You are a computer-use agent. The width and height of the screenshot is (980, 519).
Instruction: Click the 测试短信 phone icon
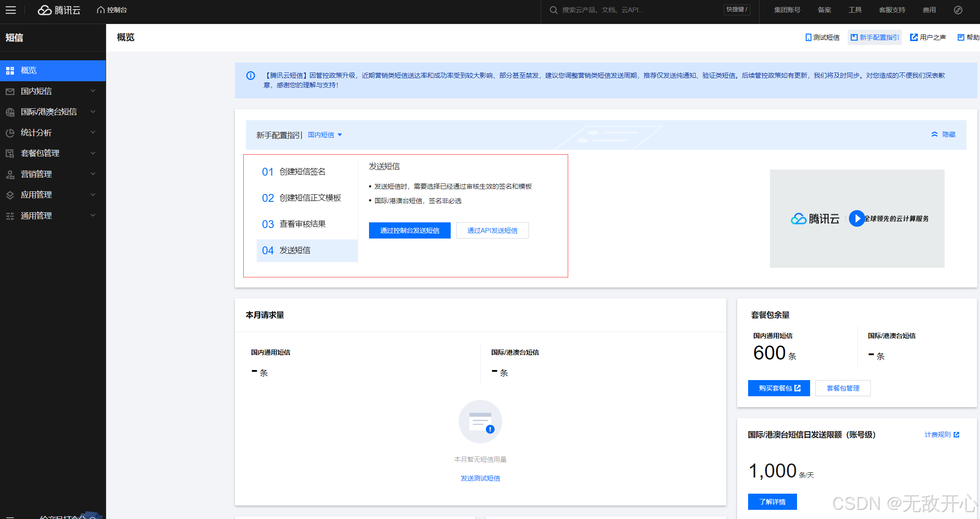[808, 38]
